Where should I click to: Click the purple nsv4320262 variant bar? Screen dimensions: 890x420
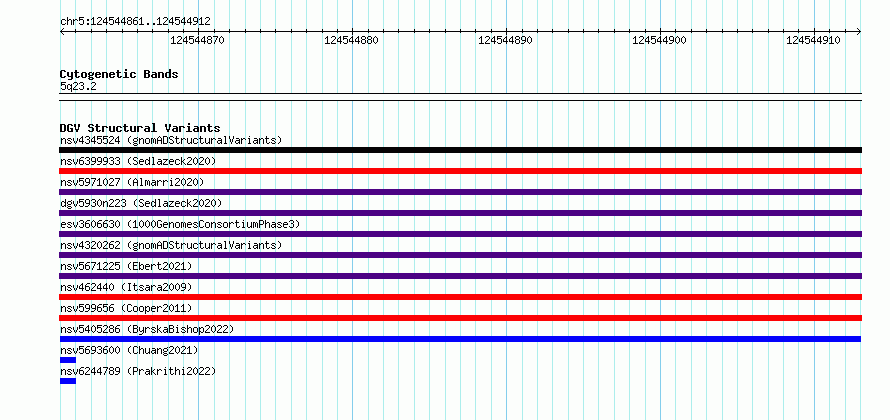click(x=460, y=255)
